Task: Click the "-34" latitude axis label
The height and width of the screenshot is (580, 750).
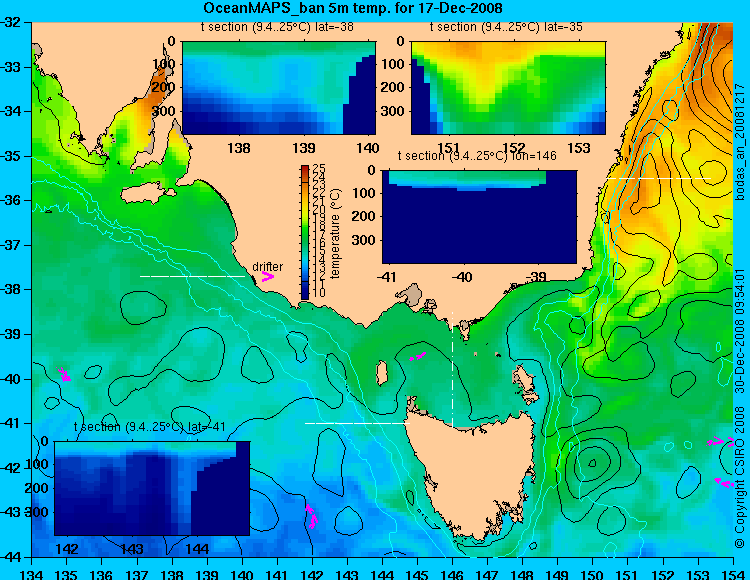Action: pyautogui.click(x=10, y=111)
